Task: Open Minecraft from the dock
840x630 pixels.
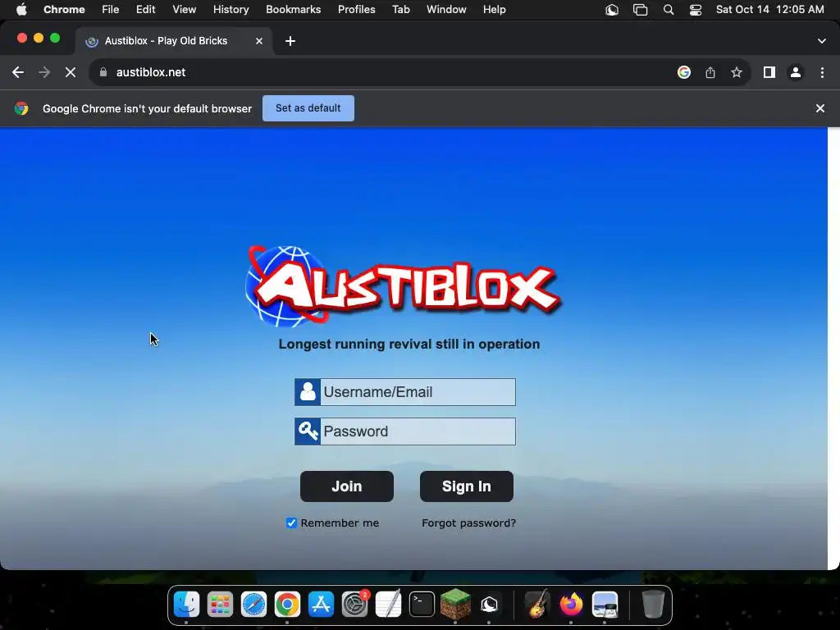Action: 455,605
